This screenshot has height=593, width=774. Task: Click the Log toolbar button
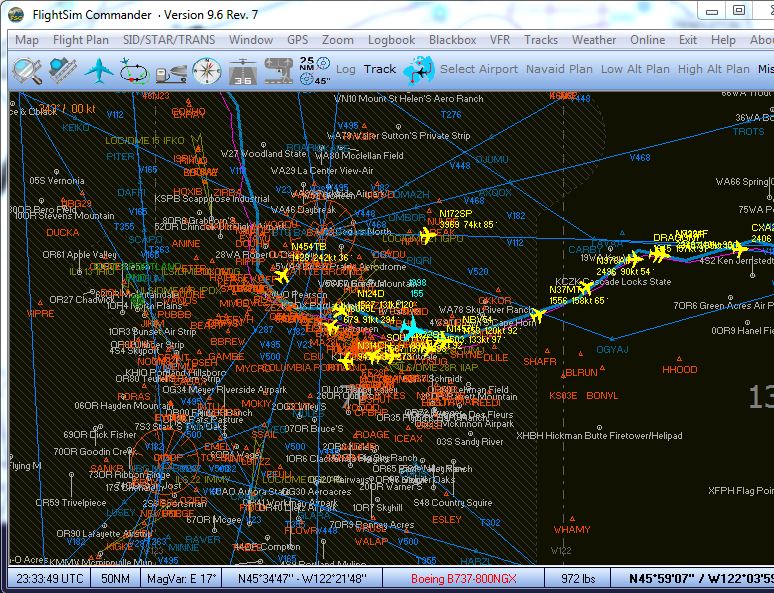(x=346, y=69)
